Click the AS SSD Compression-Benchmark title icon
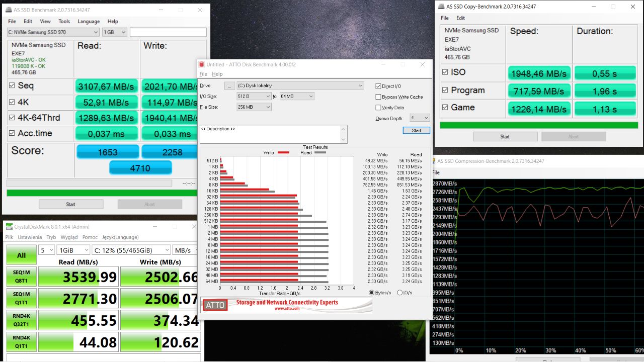The height and width of the screenshot is (362, 644). (433, 161)
